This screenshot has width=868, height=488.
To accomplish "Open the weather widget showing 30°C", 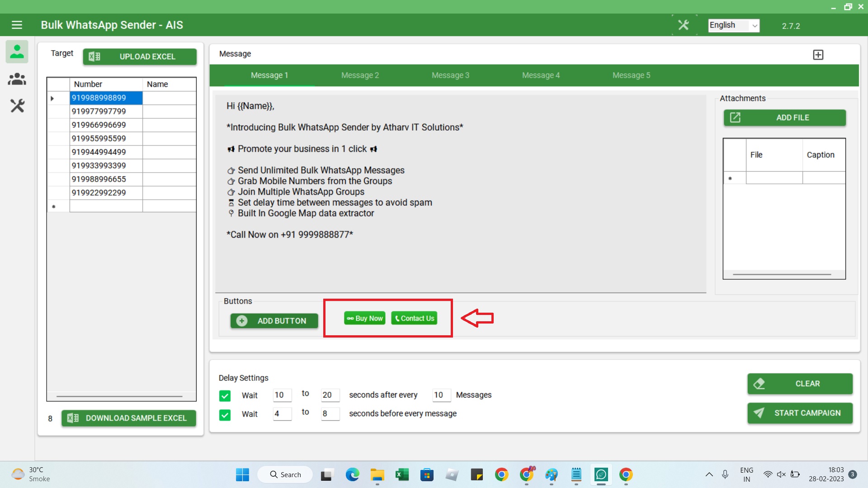I will tap(31, 474).
